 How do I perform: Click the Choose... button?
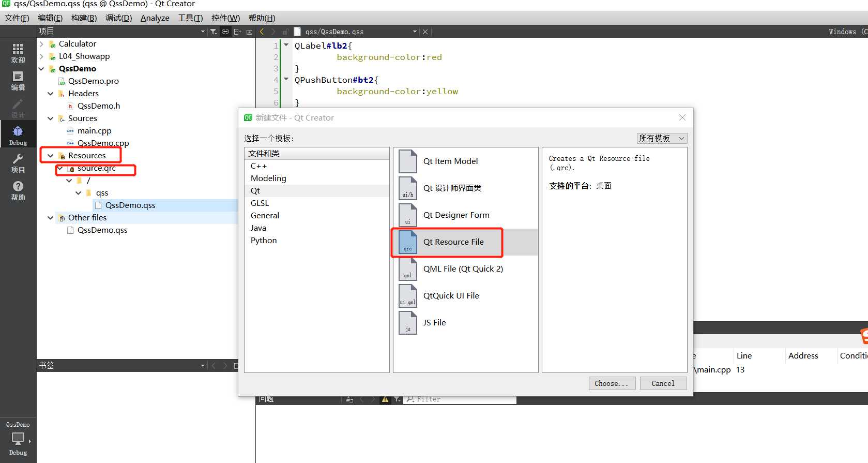click(x=612, y=383)
